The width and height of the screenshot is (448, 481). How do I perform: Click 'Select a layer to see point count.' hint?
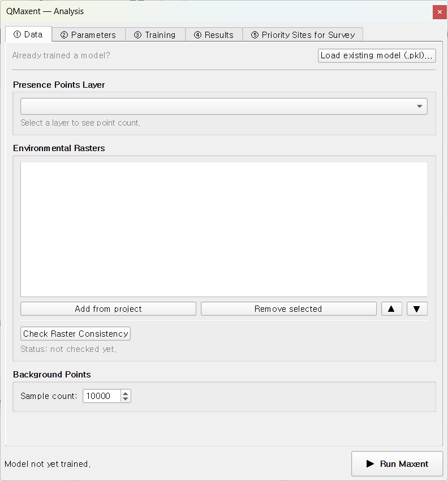click(80, 123)
